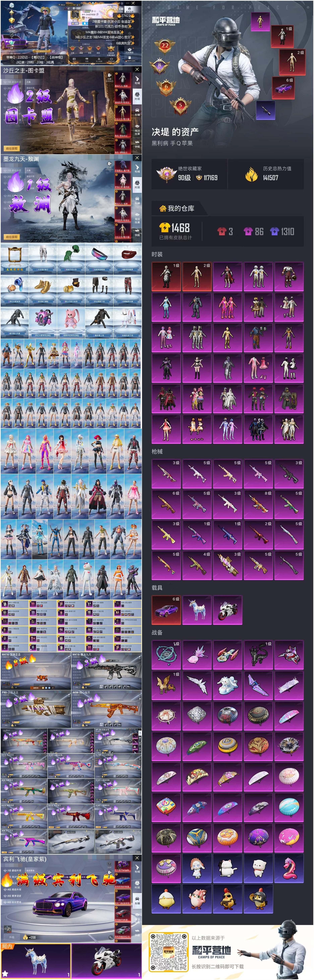Select the yellow chick item in 战备
314x980 pixels.
166,899
